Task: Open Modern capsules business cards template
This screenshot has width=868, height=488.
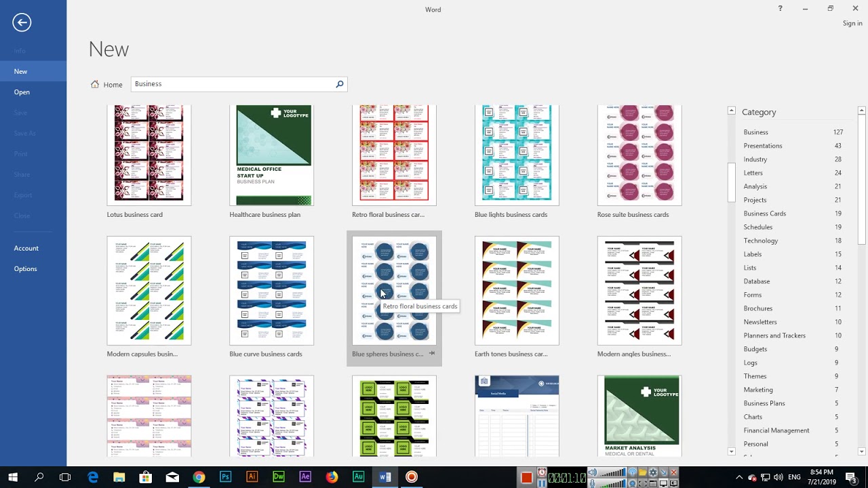Action: pos(149,291)
